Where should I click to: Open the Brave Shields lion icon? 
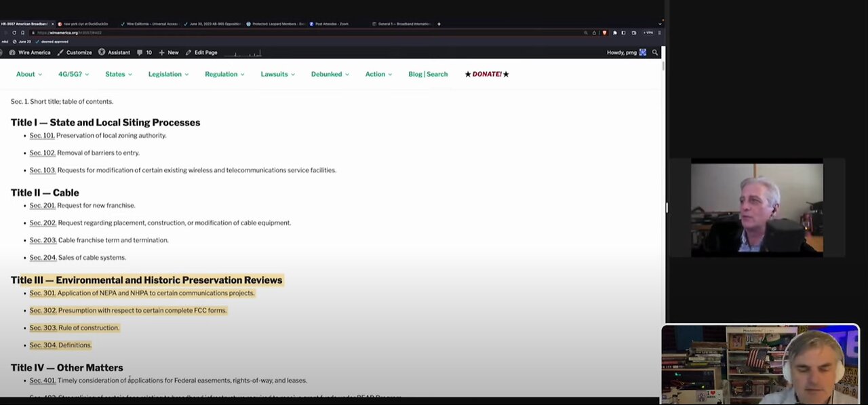[x=604, y=33]
